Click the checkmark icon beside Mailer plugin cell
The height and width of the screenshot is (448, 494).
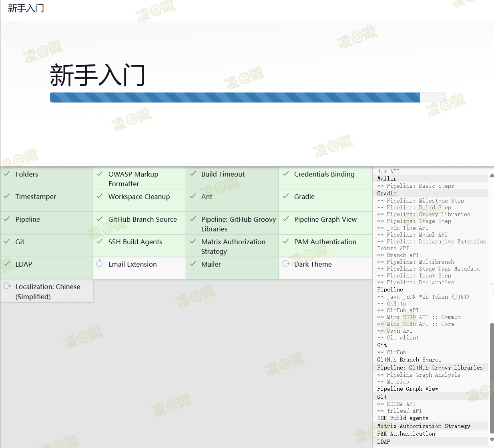tap(193, 264)
